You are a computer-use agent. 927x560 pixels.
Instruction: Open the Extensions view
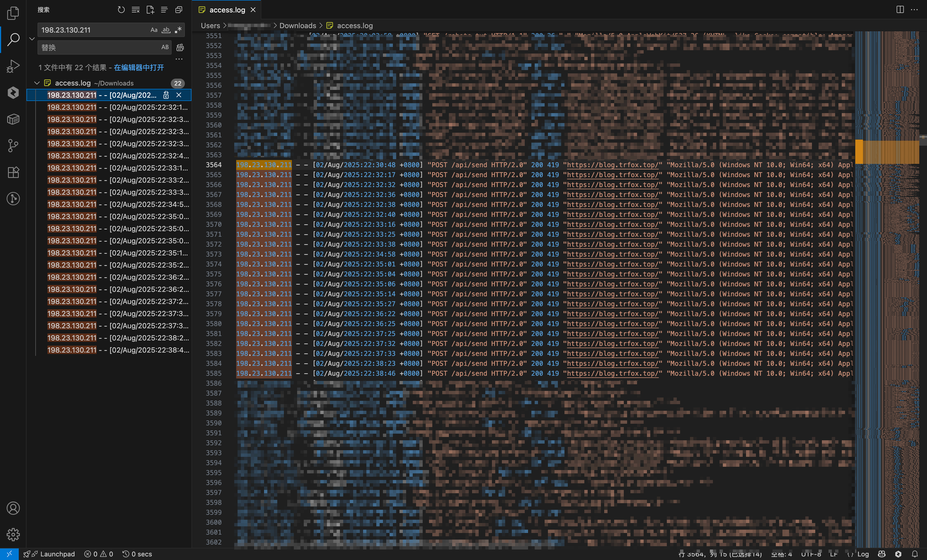coord(13,172)
